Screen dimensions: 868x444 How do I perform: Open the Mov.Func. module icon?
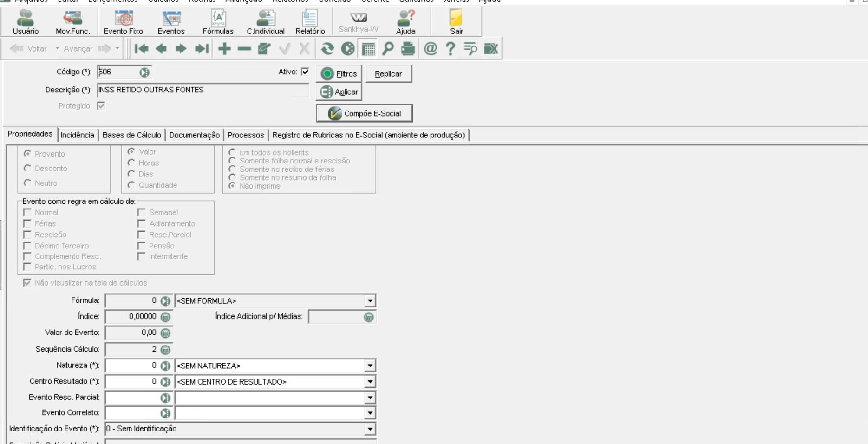pyautogui.click(x=72, y=22)
